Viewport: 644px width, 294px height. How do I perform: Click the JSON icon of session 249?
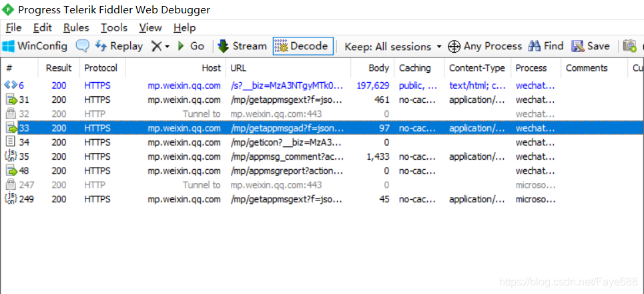[x=10, y=199]
